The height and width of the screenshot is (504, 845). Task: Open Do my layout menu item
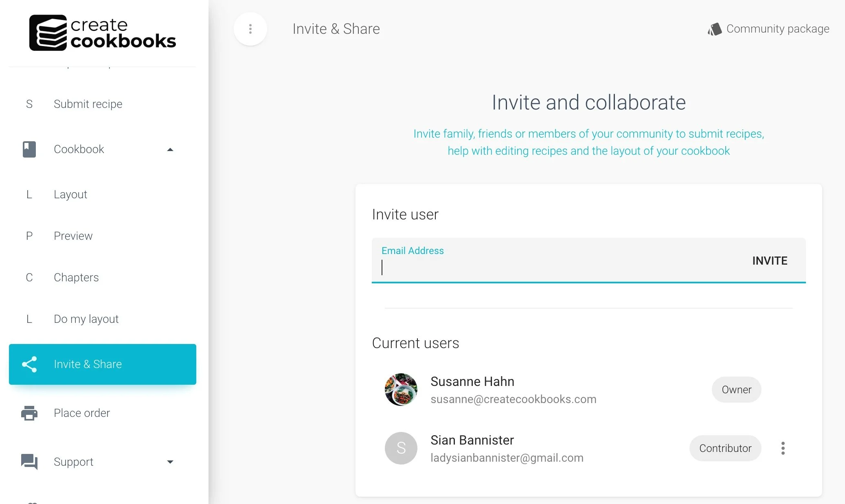(86, 319)
